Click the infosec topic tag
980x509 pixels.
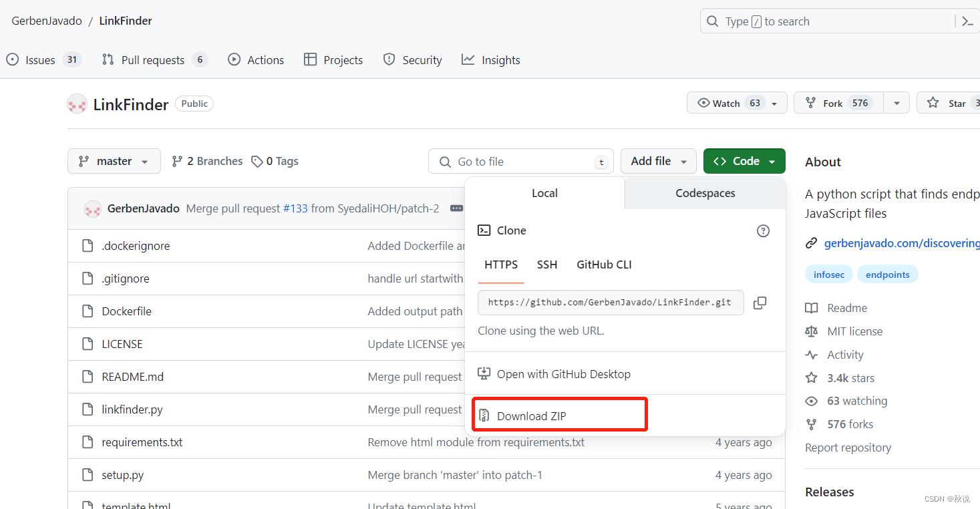tap(829, 275)
